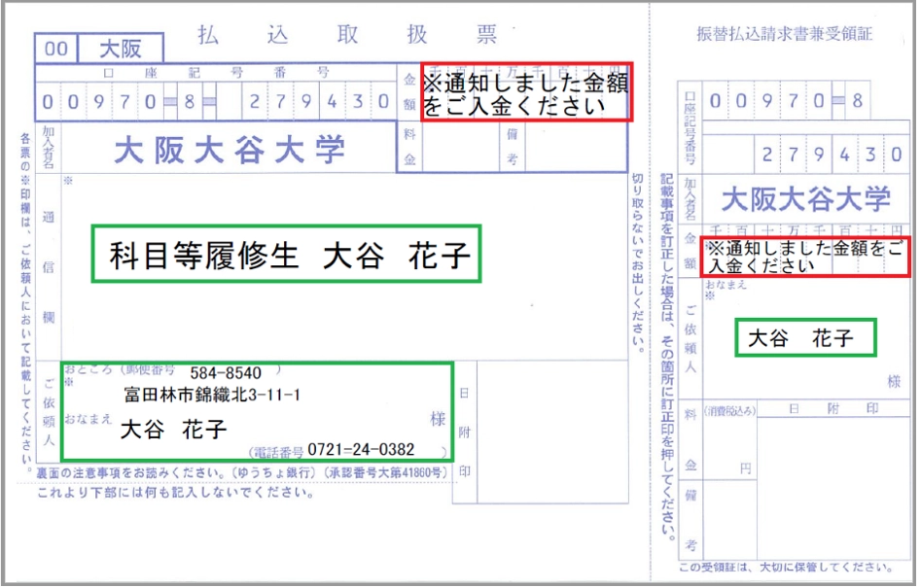Select the address "富田林市錦織北3-11-1"
The width and height of the screenshot is (921, 588).
pos(212,395)
